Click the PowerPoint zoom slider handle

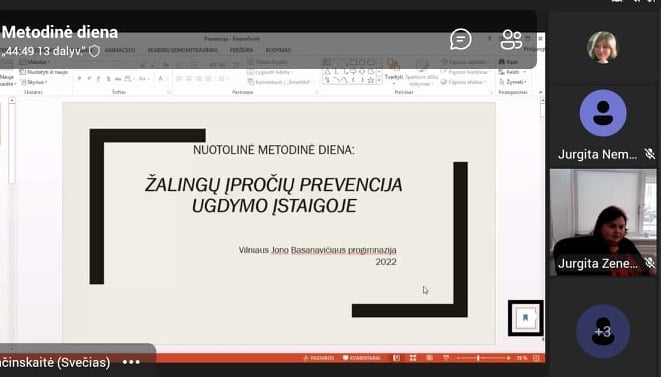point(478,358)
